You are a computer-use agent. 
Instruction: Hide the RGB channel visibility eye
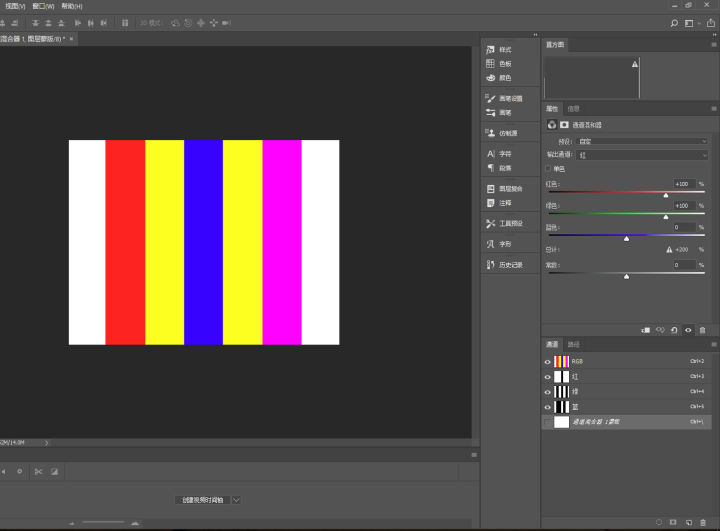coord(547,361)
